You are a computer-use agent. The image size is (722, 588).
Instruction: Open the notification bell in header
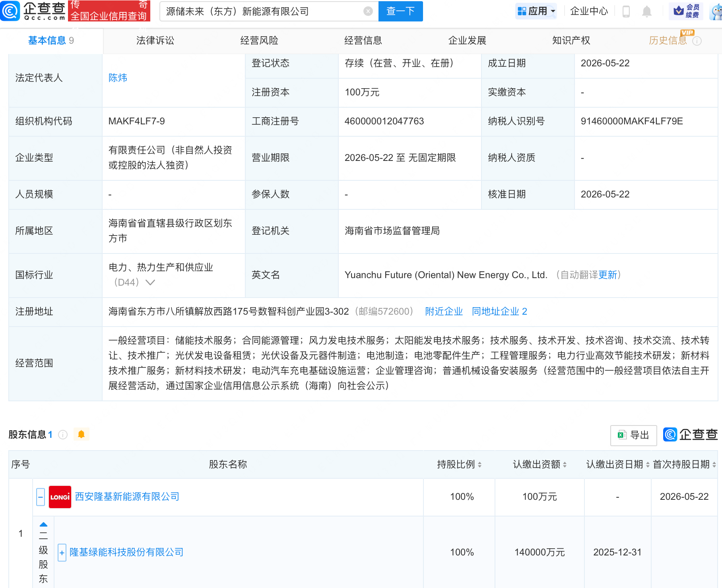647,12
